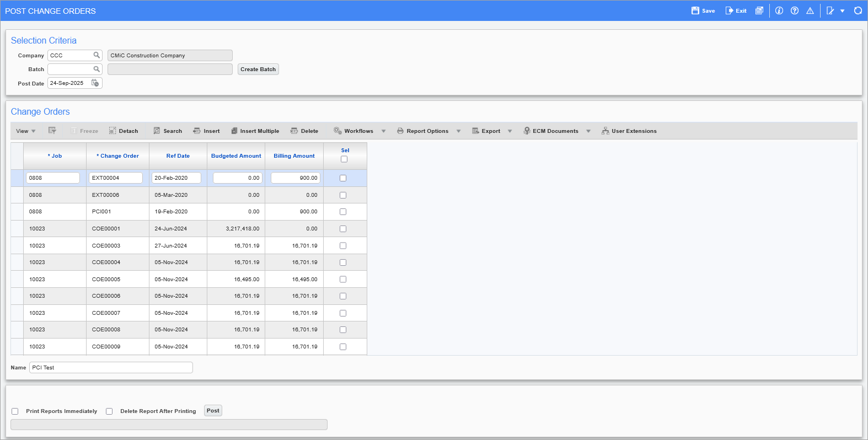Open the help question mark icon
868x440 pixels.
(x=795, y=10)
